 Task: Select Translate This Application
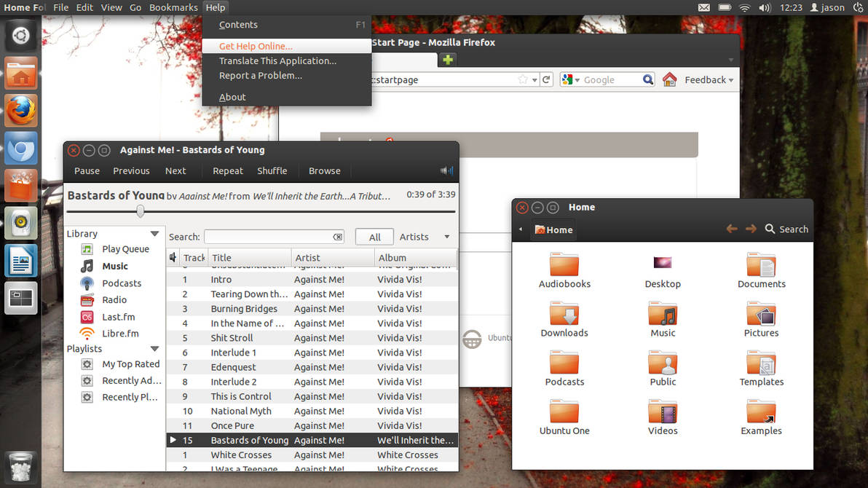point(287,61)
